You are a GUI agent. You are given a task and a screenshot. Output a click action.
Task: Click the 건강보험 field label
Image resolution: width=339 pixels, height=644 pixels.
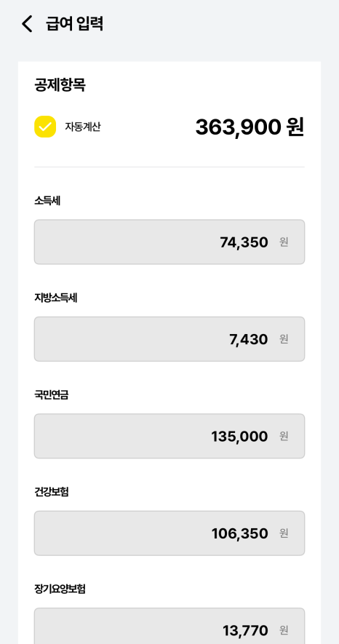pos(52,492)
